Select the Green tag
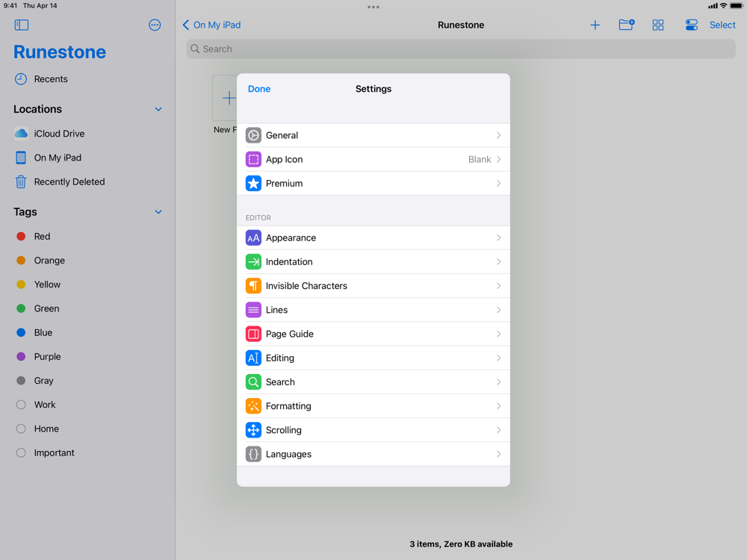Screen dimensions: 747x560 click(x=87, y=308)
